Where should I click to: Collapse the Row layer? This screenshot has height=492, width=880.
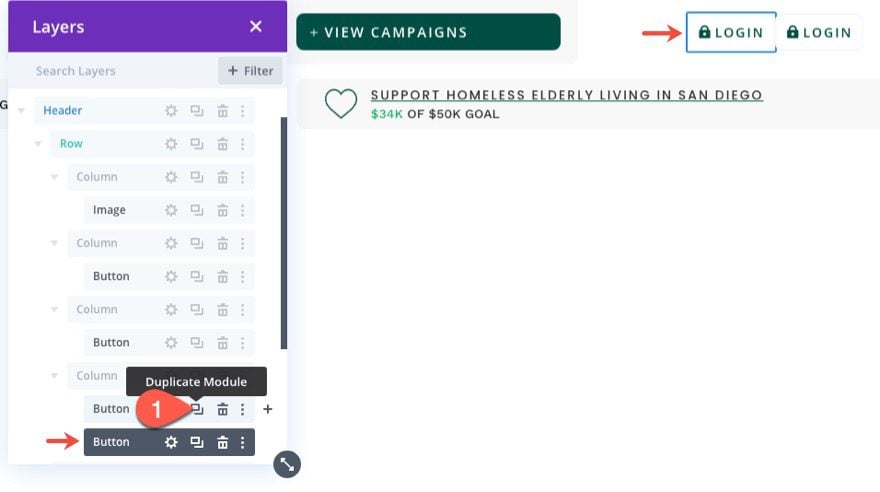38,144
